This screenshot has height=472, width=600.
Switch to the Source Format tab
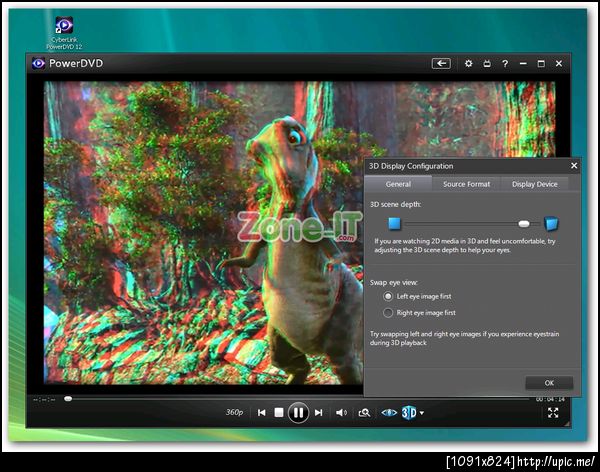click(466, 184)
